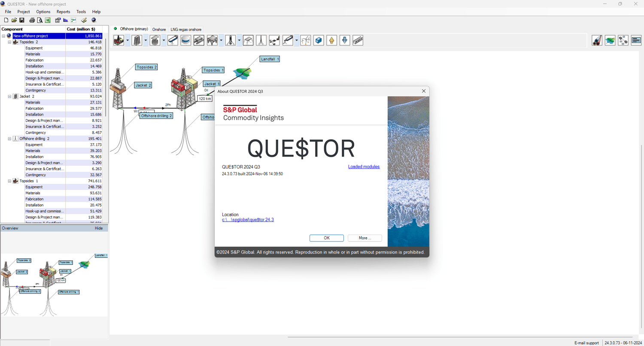Click the 1,850.861 total cost cell
644x346 pixels.
[x=84, y=36]
